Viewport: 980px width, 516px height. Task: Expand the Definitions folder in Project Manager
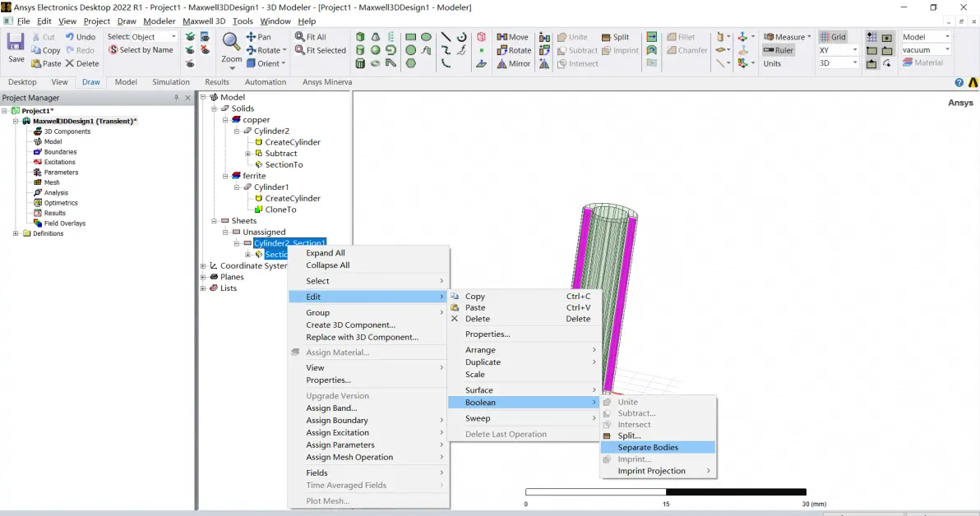tap(16, 233)
